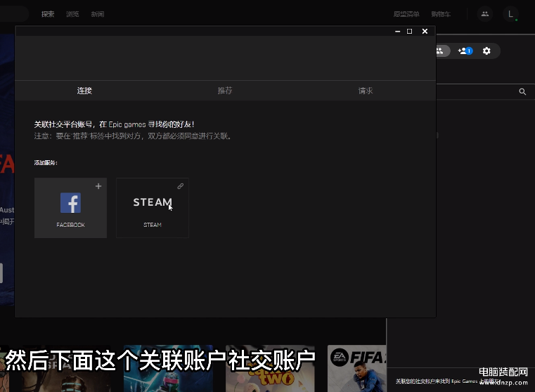Image resolution: width=535 pixels, height=392 pixels.
Task: Open the 新闻 store section
Action: tap(98, 14)
